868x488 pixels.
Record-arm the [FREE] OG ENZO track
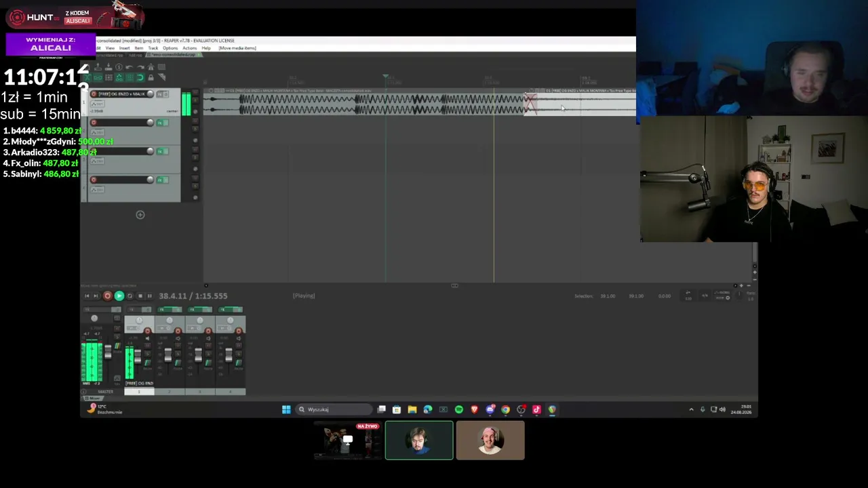[94, 94]
